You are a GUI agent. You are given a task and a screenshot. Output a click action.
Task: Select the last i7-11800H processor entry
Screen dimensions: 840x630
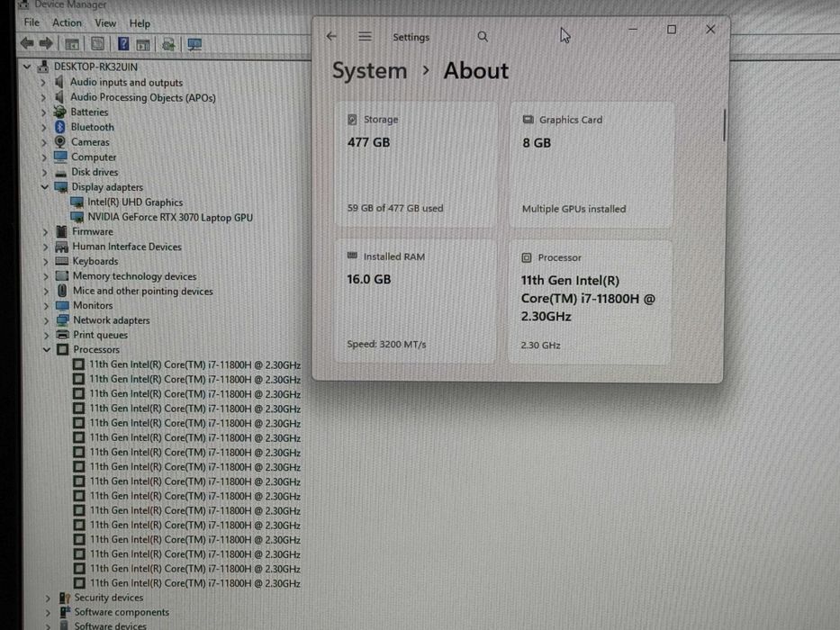click(x=195, y=583)
